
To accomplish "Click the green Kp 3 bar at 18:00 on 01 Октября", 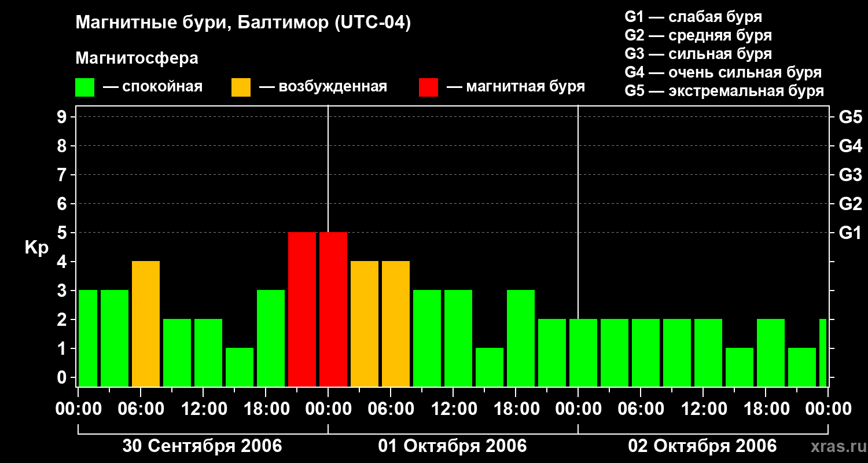I will click(521, 338).
